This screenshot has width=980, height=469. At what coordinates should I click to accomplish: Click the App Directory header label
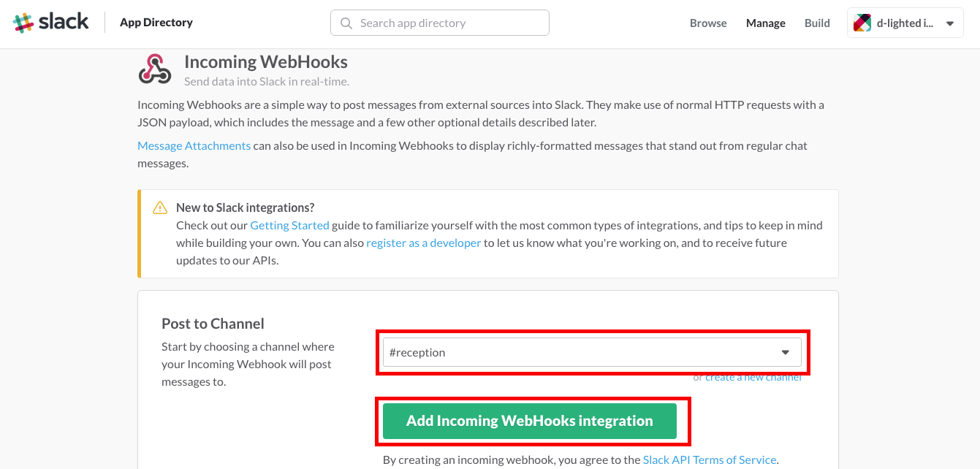pos(156,23)
